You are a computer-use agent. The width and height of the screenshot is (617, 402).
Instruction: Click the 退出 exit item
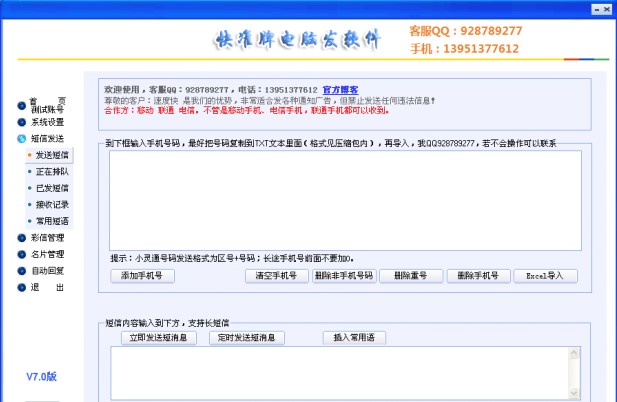tap(46, 287)
